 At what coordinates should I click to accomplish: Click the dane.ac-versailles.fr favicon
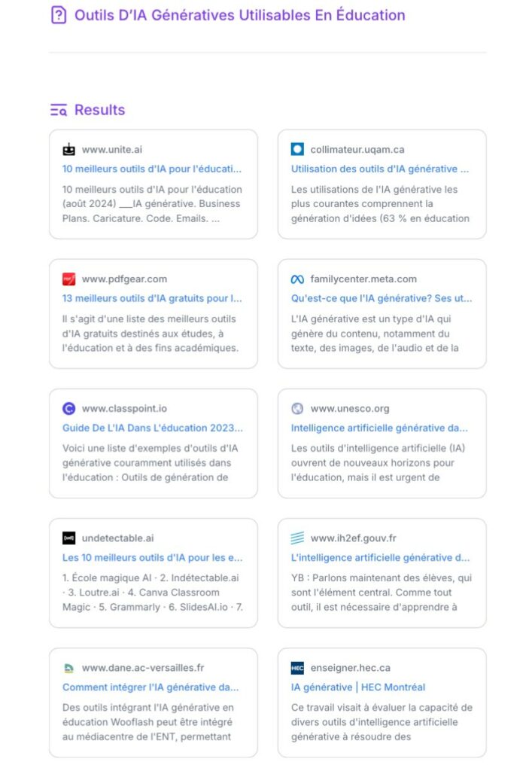[69, 667]
